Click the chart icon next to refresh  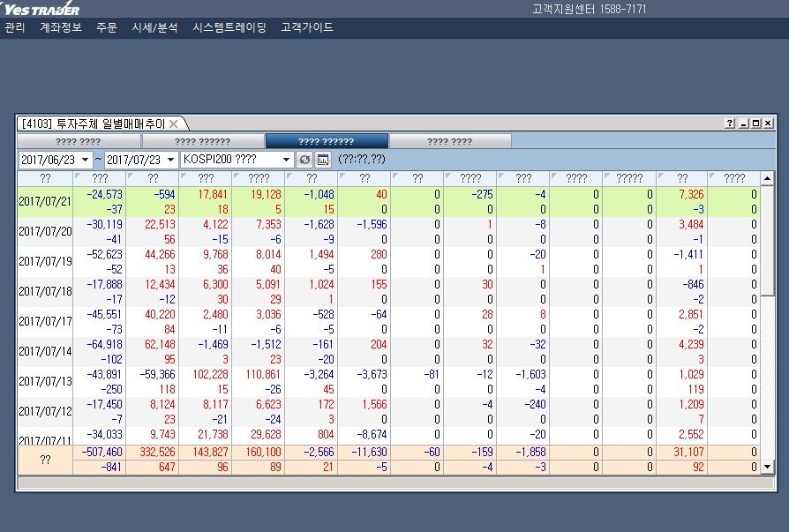pos(323,160)
